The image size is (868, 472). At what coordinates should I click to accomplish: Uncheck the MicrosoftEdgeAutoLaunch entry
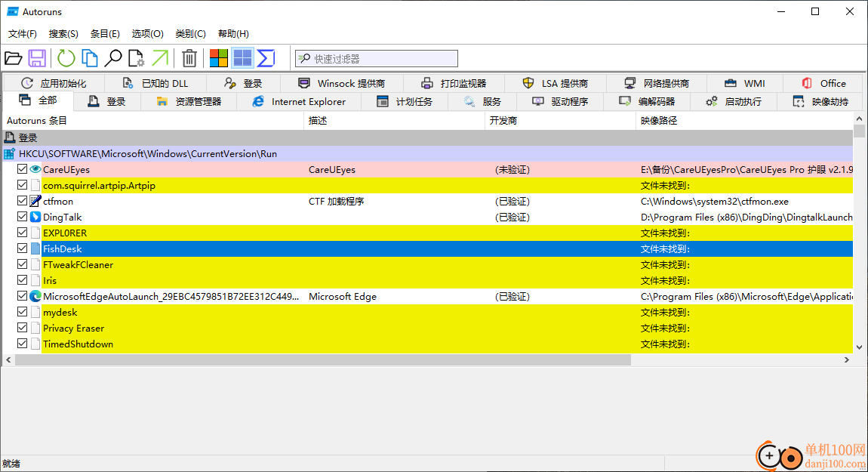22,296
